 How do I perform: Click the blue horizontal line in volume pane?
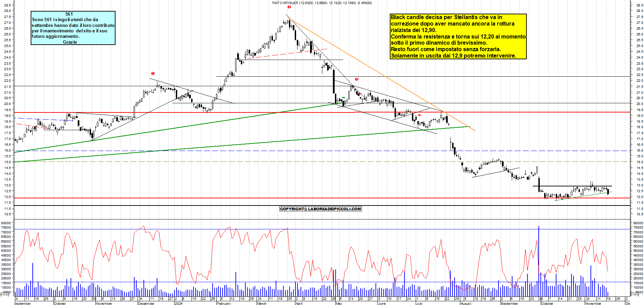[x=322, y=229]
